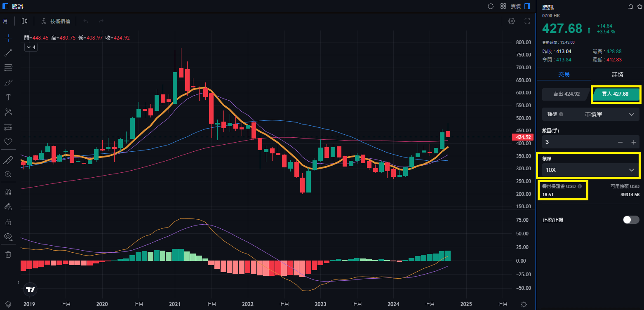644x310 pixels.
Task: Open the chart patterns tool
Action: (x=8, y=112)
